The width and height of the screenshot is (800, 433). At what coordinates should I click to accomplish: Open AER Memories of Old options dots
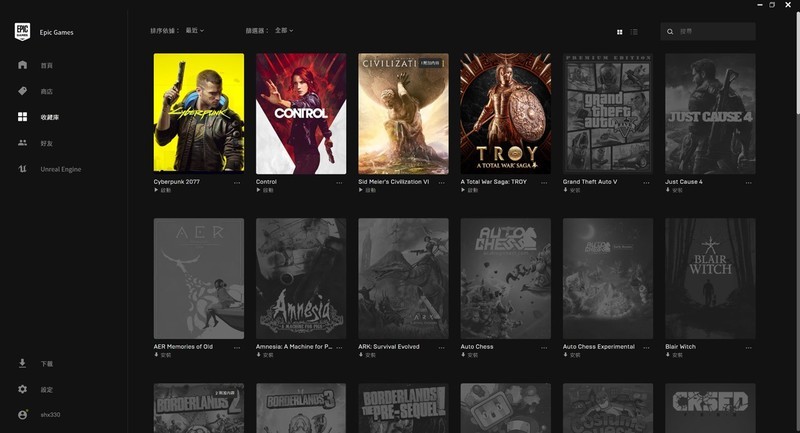coord(237,347)
